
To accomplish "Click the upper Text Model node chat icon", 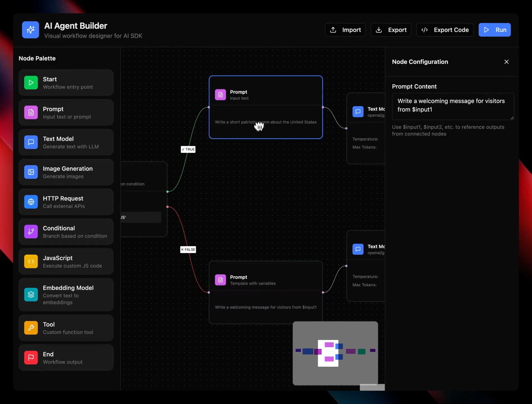I will [x=358, y=112].
